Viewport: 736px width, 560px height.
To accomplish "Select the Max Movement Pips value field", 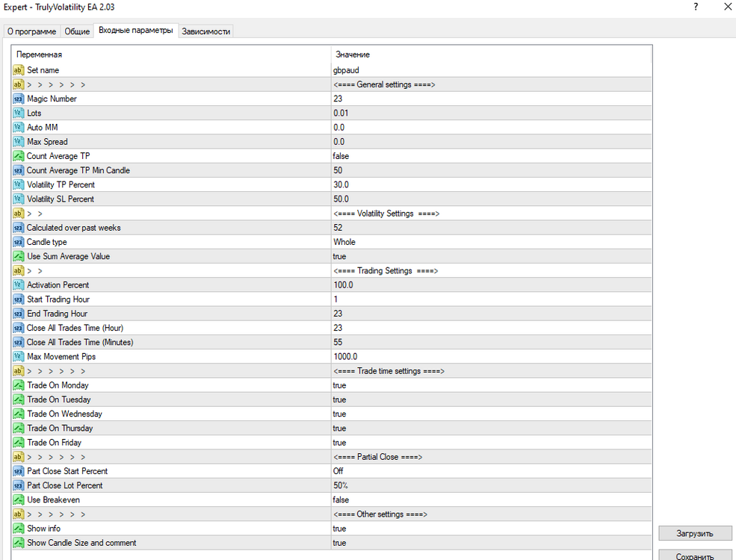I will [x=492, y=356].
